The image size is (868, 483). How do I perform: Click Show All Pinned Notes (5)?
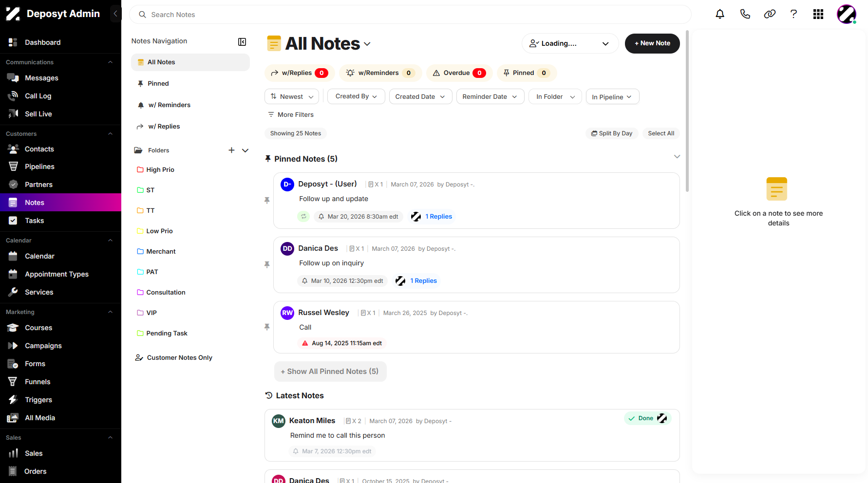[330, 372]
